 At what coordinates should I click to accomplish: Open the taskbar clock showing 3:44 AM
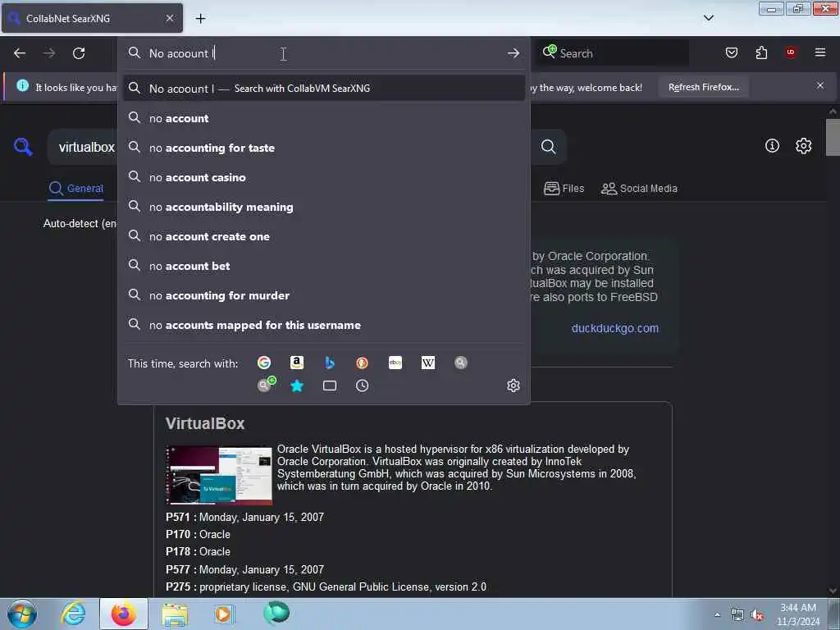coord(798,614)
